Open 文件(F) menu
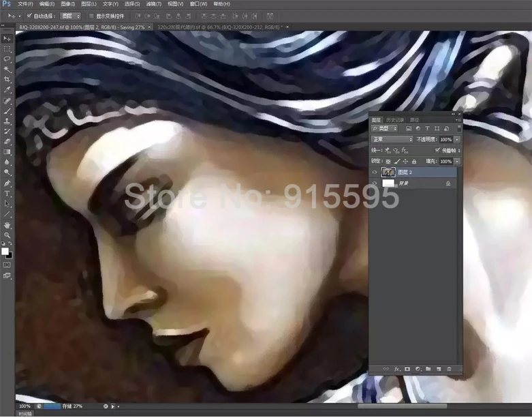 click(x=25, y=4)
